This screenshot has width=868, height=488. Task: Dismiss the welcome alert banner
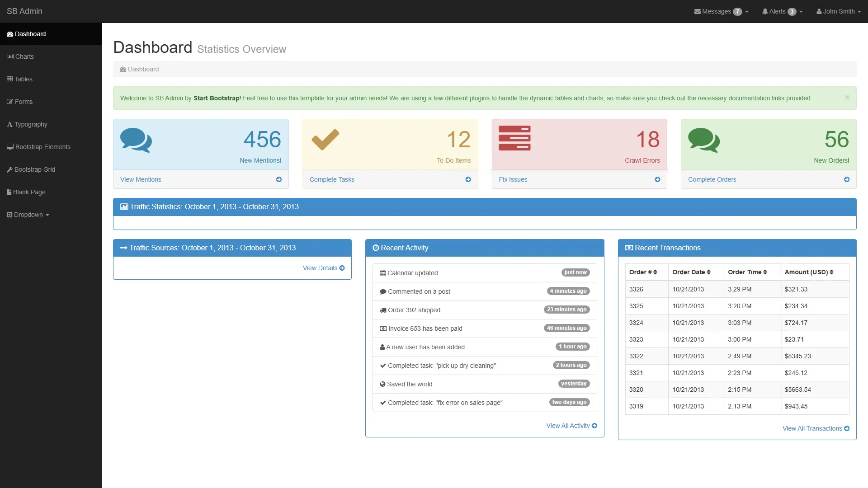point(847,97)
